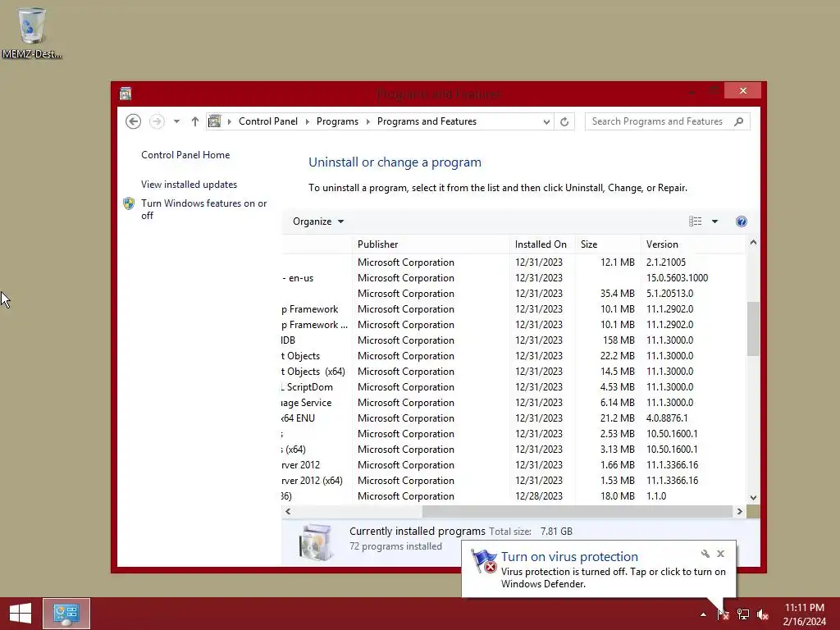Open the address bar history dropdown
The image size is (840, 630).
[546, 121]
